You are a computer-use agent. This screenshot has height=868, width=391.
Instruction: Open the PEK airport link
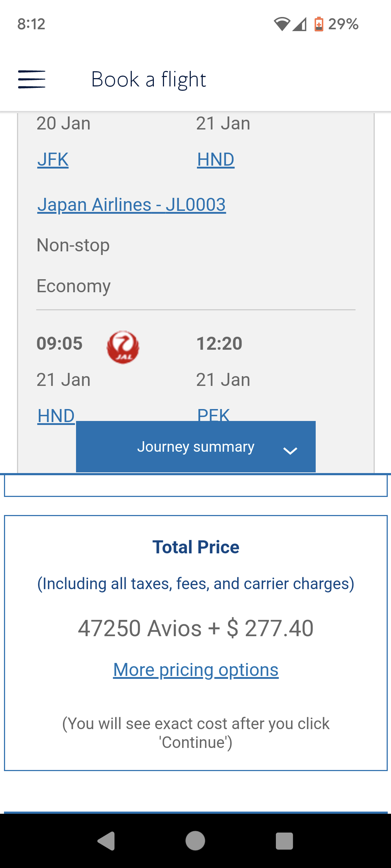coord(213,414)
